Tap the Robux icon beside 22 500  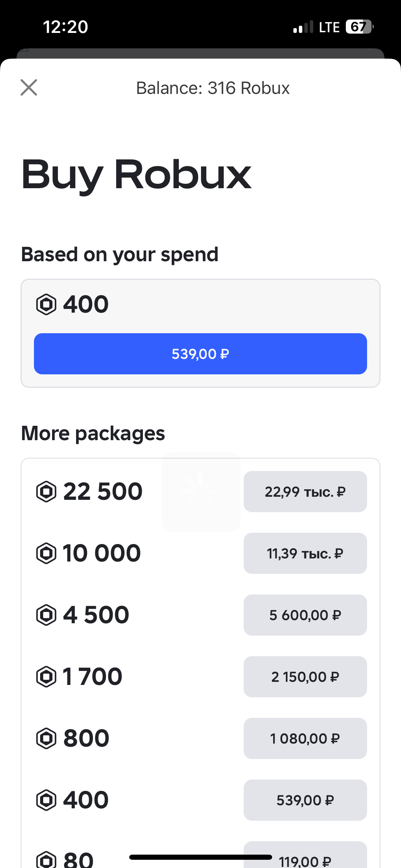coord(46,492)
